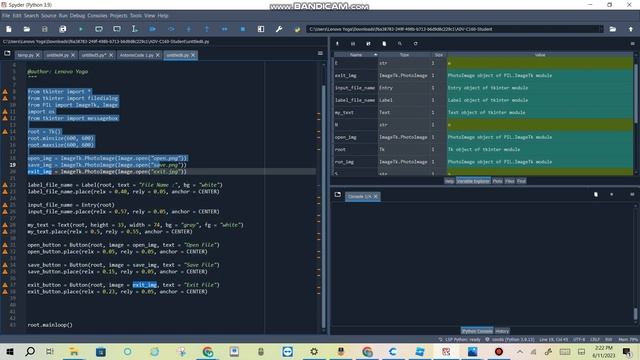
Task: Continue execution until the next breakpoint
Action: (224, 29)
